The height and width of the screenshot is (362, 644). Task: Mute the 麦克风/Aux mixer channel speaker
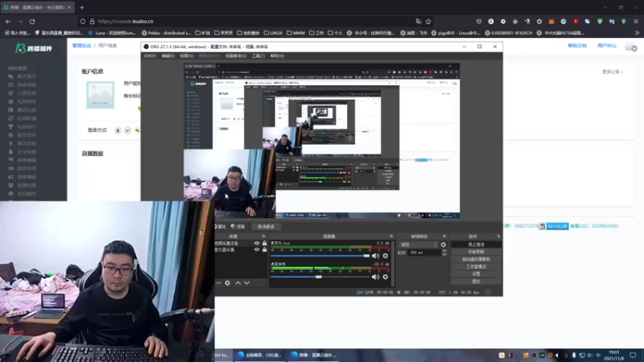[375, 256]
